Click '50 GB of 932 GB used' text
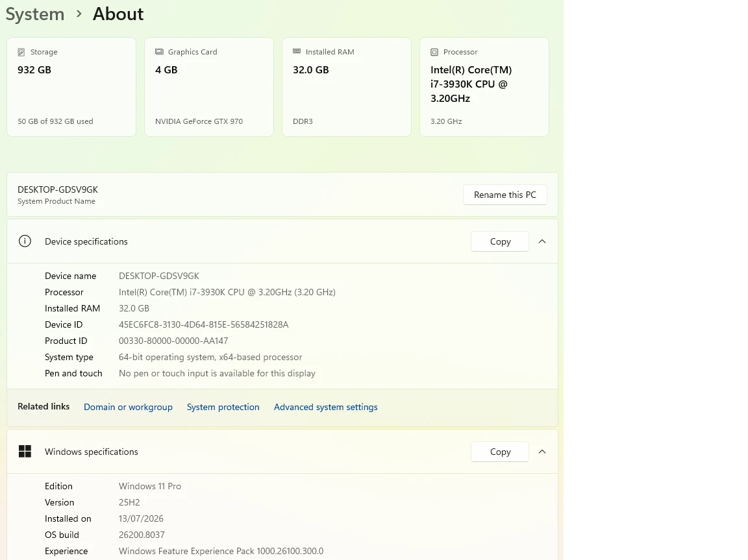748x560 pixels. click(x=55, y=121)
